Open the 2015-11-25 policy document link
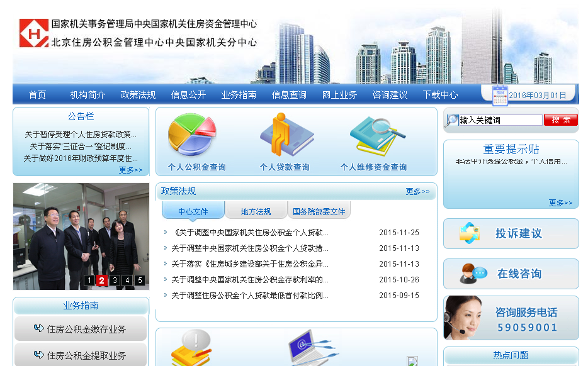Screen dimensions: 588x366 tap(250, 232)
